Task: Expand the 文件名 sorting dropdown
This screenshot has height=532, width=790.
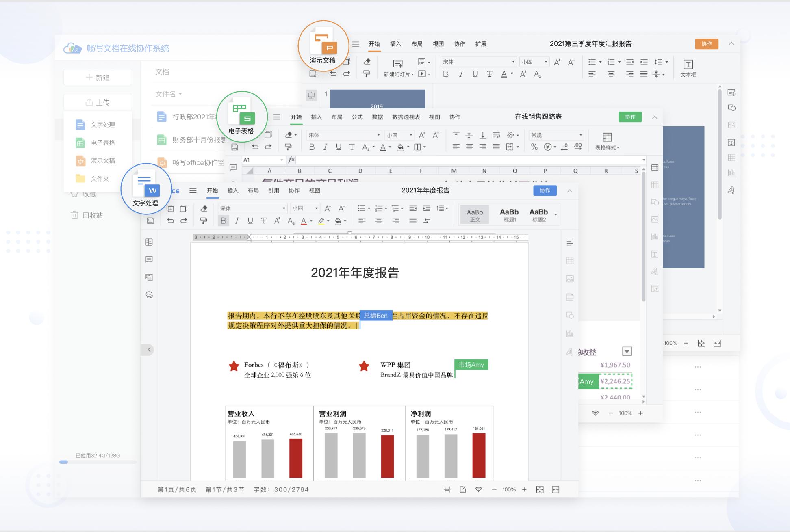Action: [x=167, y=94]
